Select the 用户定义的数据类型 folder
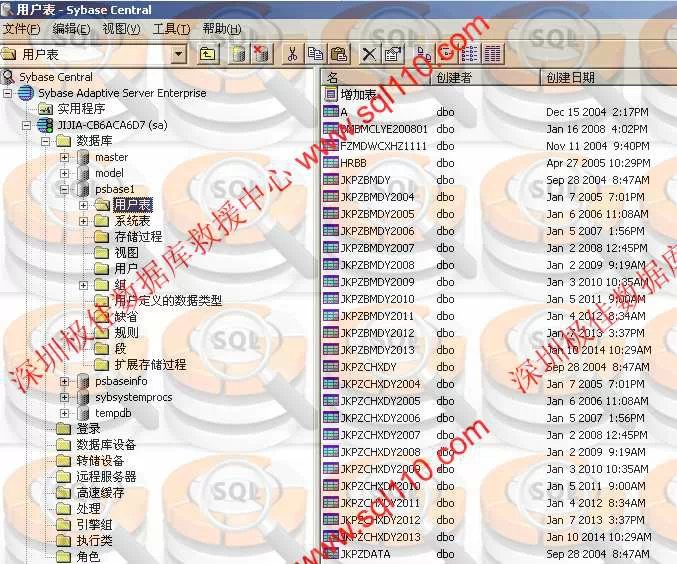Screen dimensions: 677x564 click(x=168, y=301)
